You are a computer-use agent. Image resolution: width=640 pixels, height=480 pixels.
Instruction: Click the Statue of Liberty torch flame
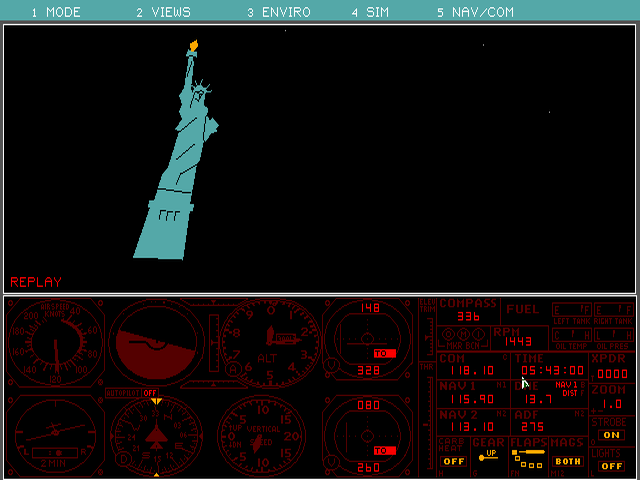(x=194, y=45)
